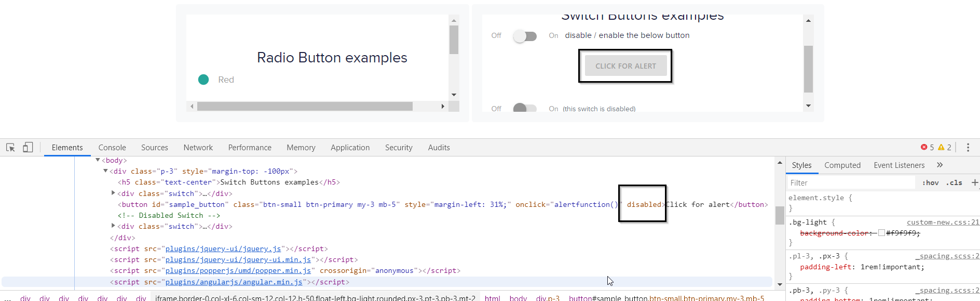Image resolution: width=980 pixels, height=301 pixels.
Task: Select the body breadcrumb item
Action: [518, 298]
